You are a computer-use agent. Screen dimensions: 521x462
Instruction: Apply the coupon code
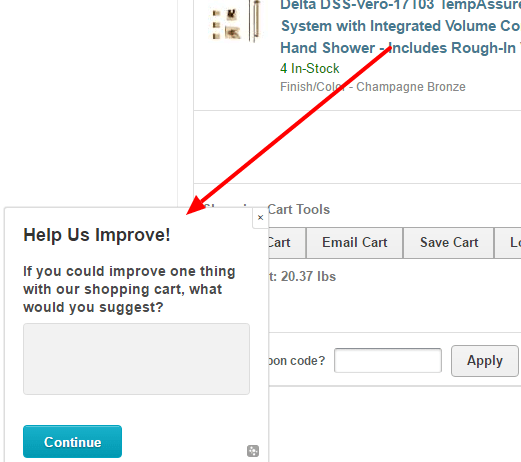click(485, 361)
